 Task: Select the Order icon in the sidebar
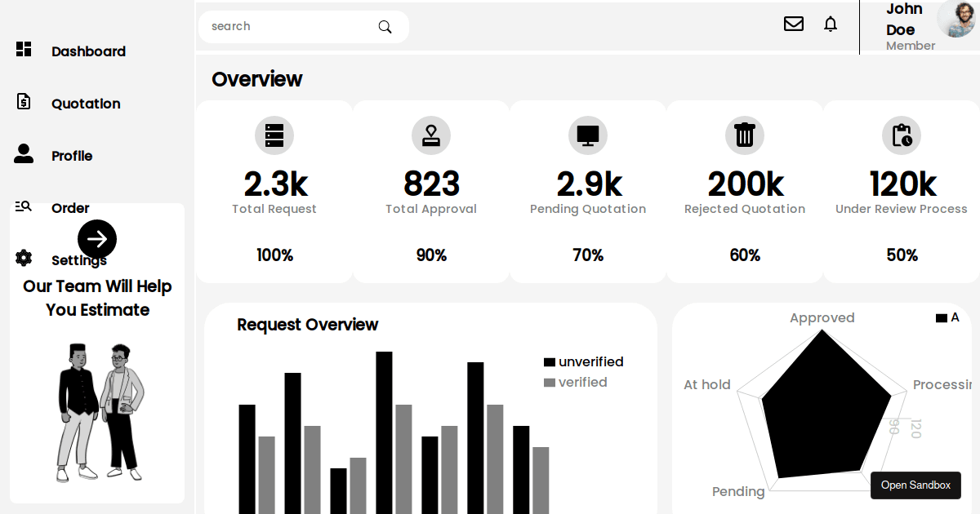[24, 206]
